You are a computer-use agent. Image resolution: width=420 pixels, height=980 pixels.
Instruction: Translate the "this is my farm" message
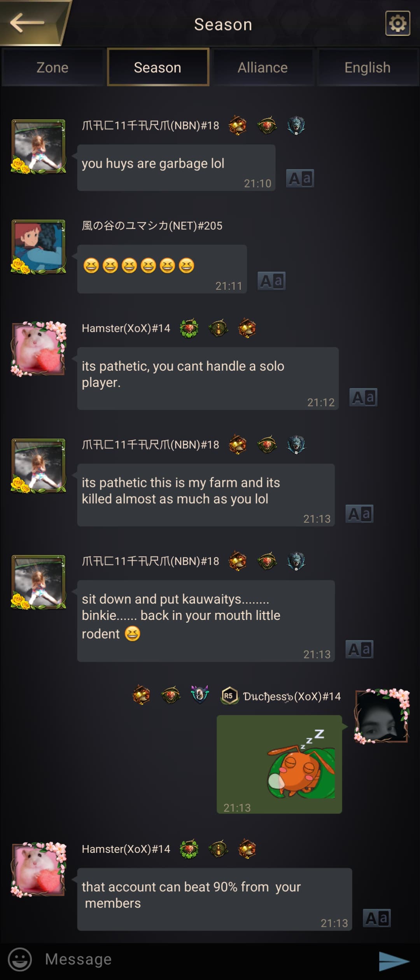point(359,514)
